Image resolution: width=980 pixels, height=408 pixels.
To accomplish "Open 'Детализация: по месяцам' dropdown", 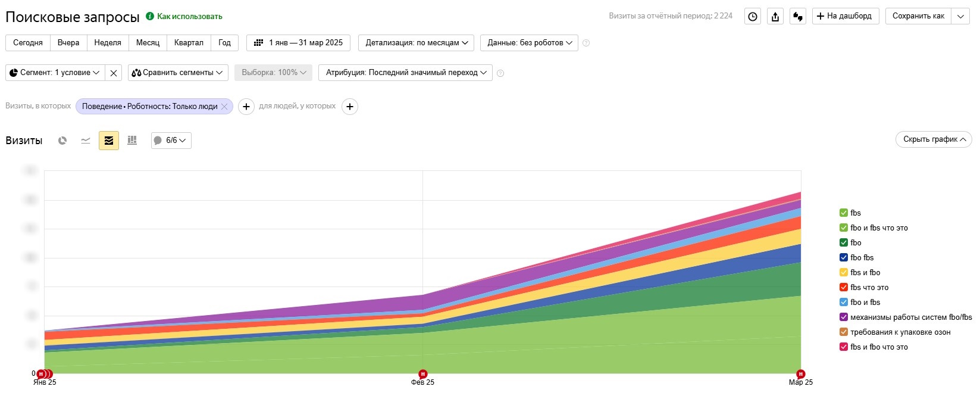I will (x=417, y=43).
